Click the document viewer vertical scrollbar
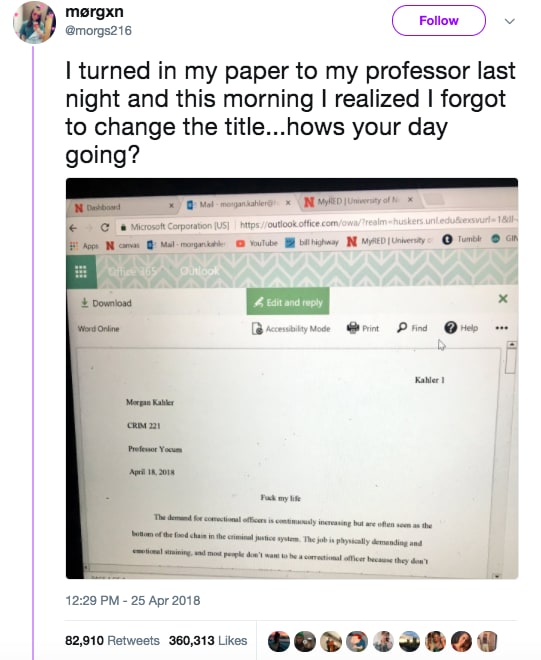 (x=510, y=459)
